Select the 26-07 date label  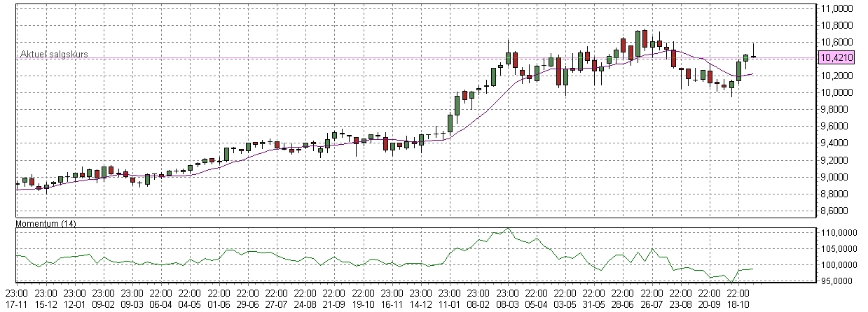point(652,304)
